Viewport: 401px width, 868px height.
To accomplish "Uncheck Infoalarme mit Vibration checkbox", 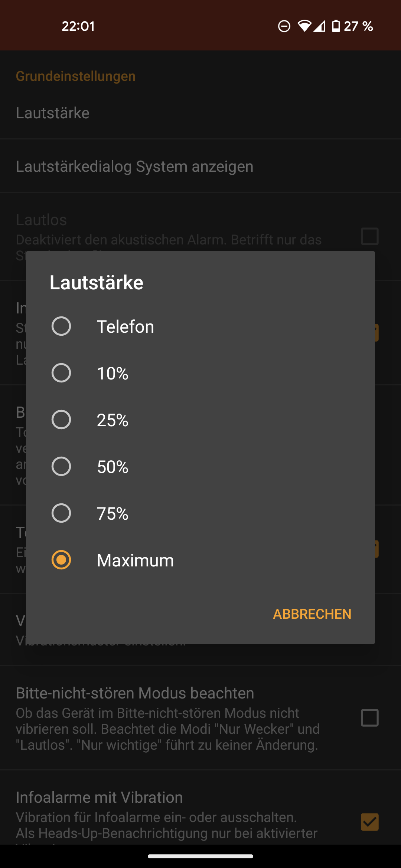I will click(x=370, y=822).
